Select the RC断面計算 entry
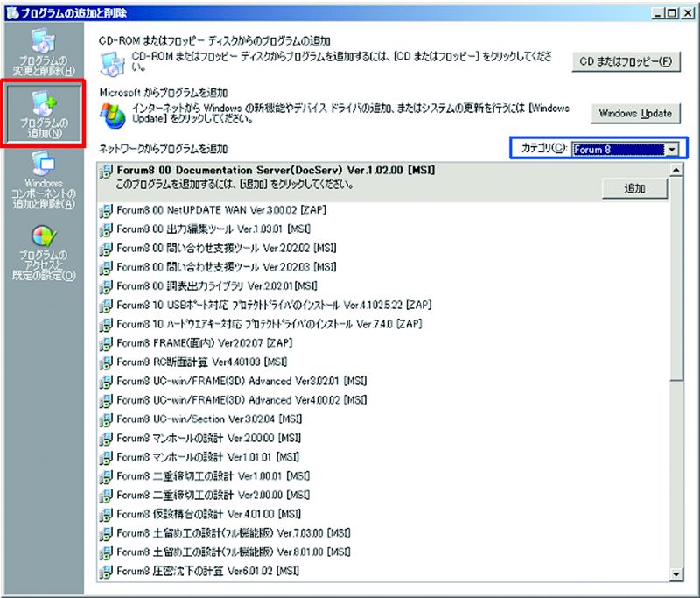The height and width of the screenshot is (598, 700). (202, 362)
